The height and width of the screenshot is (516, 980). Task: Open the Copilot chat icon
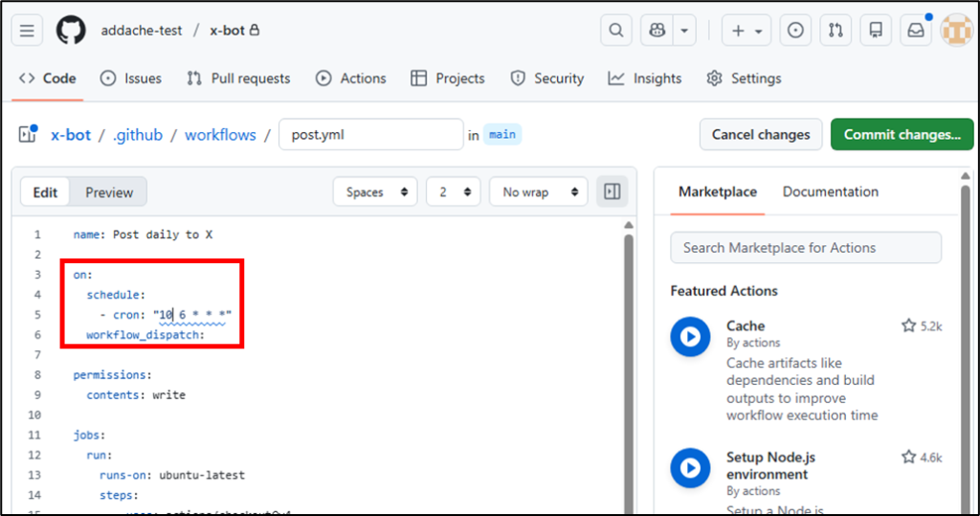coord(657,31)
